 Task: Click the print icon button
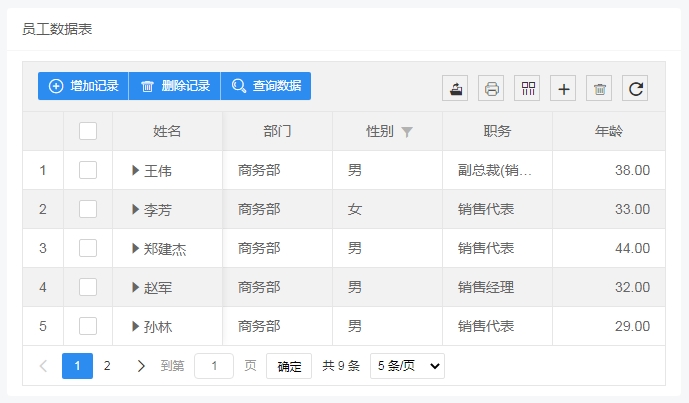[491, 88]
